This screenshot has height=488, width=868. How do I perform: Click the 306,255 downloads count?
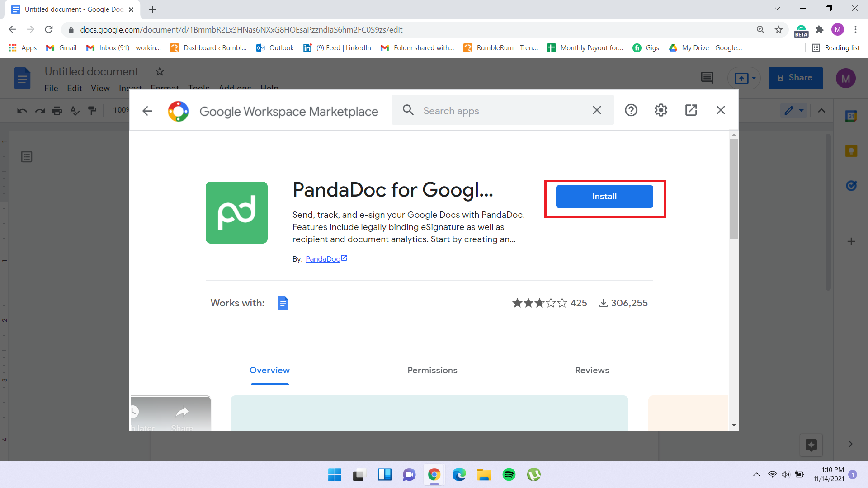click(x=623, y=303)
